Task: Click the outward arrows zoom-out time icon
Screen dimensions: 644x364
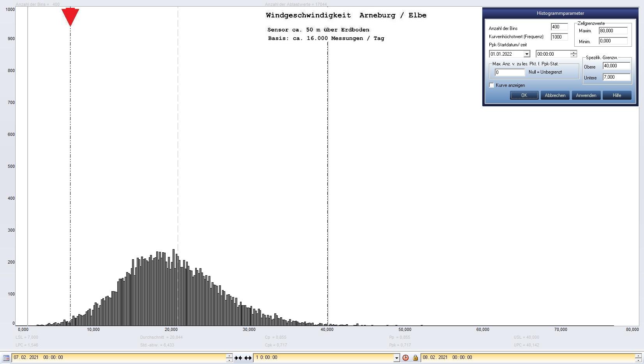Action: [248, 358]
